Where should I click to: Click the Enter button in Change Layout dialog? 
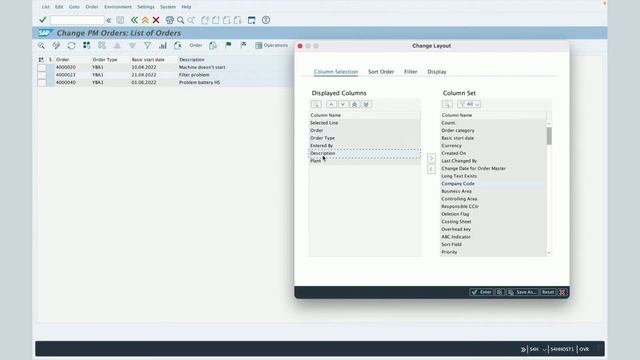(481, 292)
